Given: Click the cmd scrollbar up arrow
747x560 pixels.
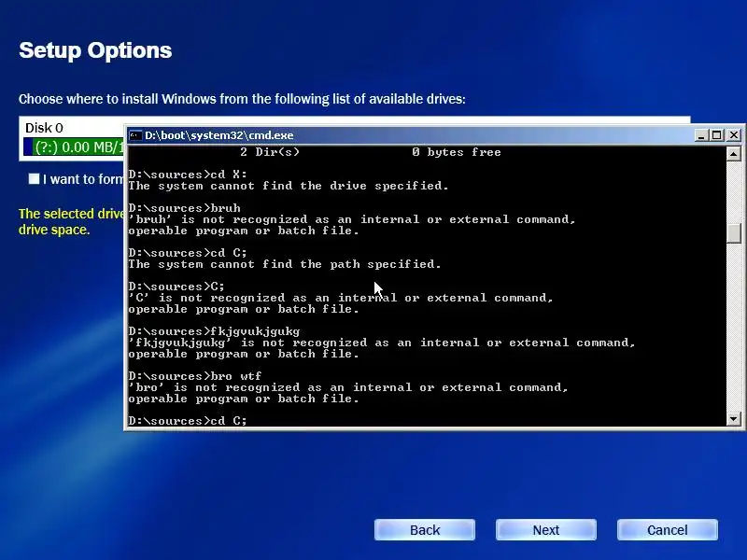Looking at the screenshot, I should [733, 153].
